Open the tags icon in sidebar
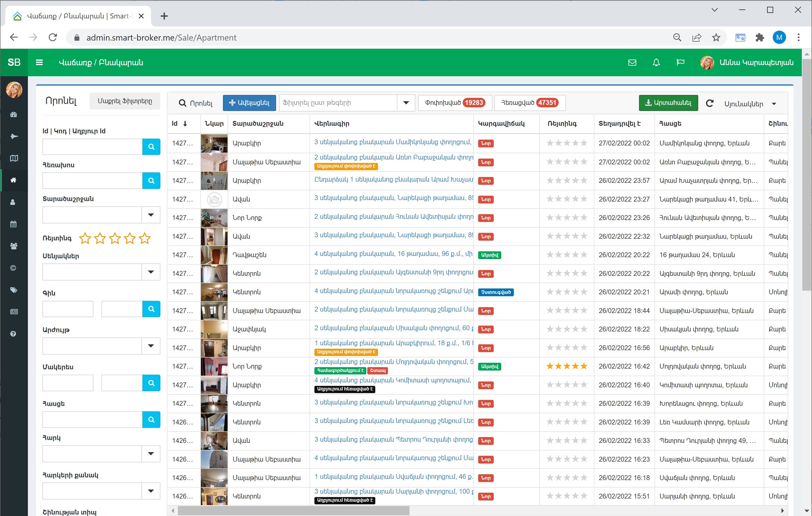 point(14,290)
